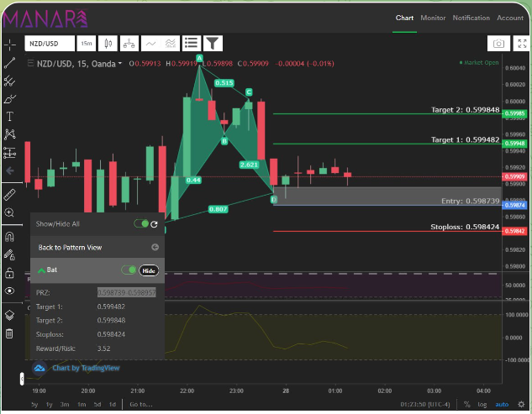
Task: Toggle the Bat pattern switch
Action: [x=129, y=270]
